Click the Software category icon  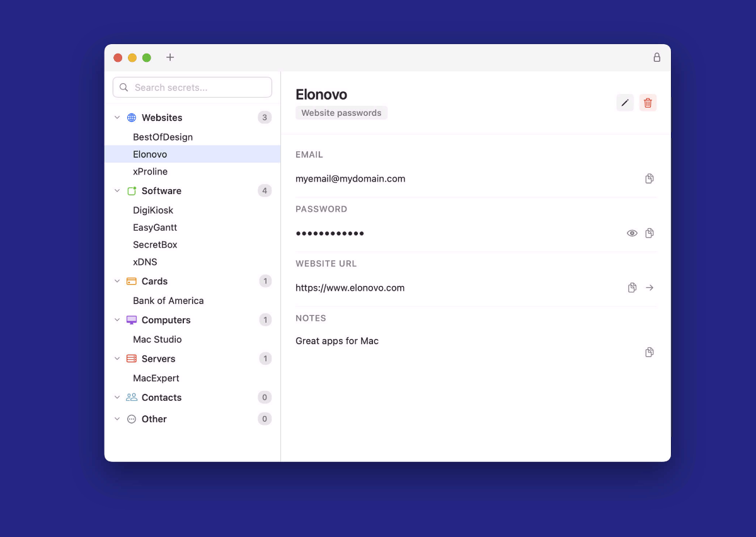tap(132, 191)
